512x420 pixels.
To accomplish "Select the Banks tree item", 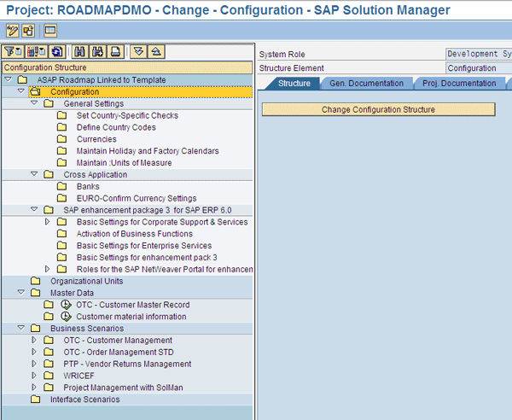I will pyautogui.click(x=88, y=186).
